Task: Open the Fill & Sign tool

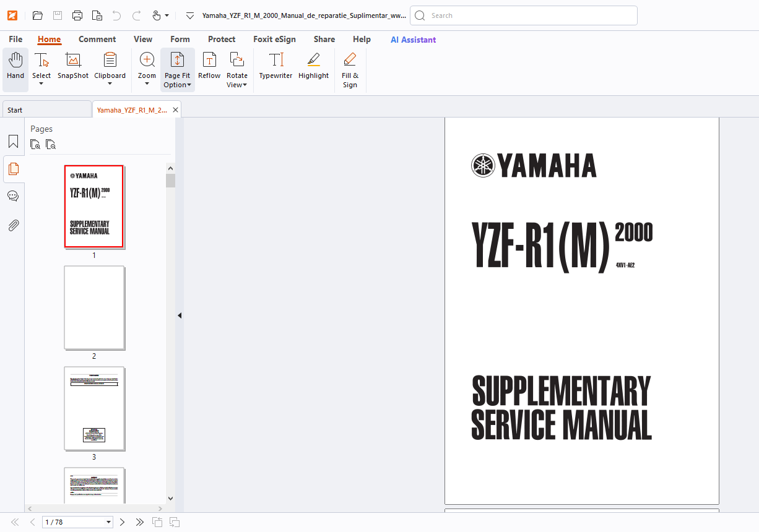Action: click(350, 70)
